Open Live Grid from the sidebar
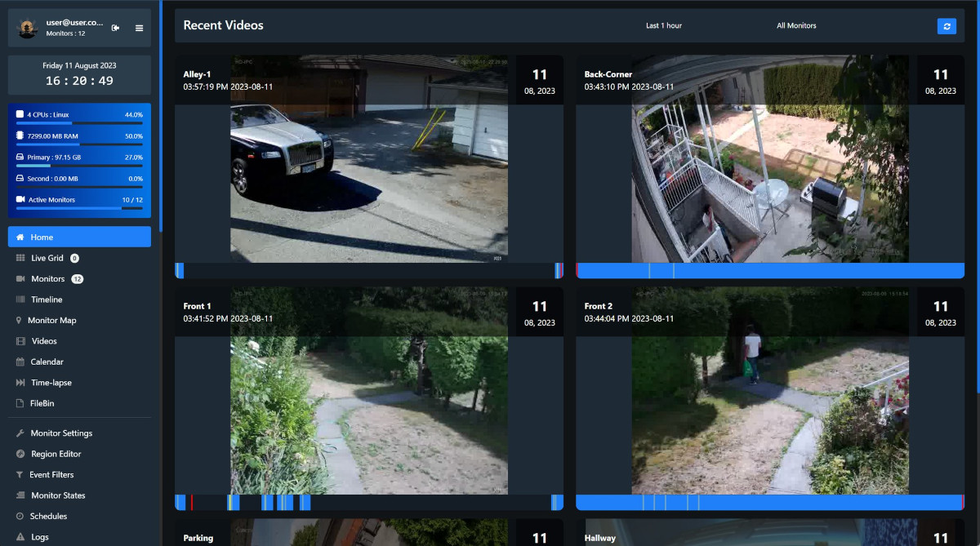This screenshot has width=980, height=546. pos(47,258)
